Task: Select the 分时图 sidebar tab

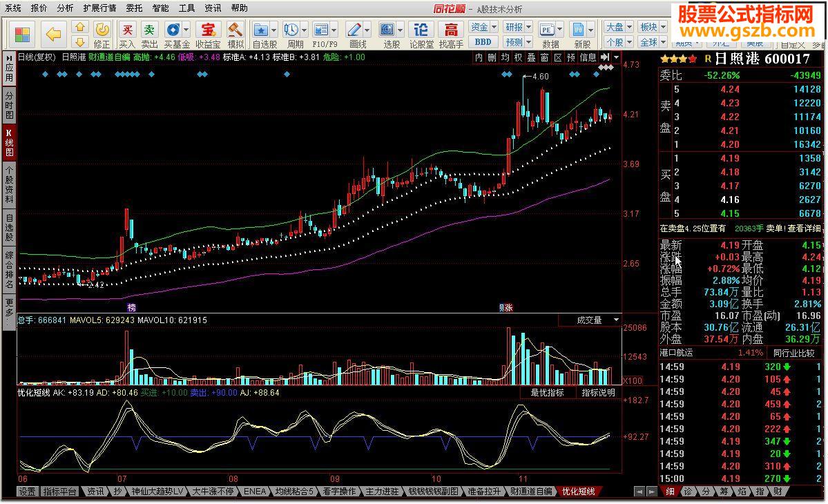Action: (9, 105)
